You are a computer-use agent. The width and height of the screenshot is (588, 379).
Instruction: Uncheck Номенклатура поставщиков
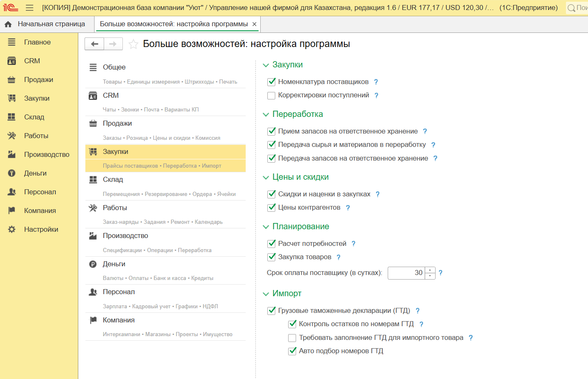pos(272,82)
